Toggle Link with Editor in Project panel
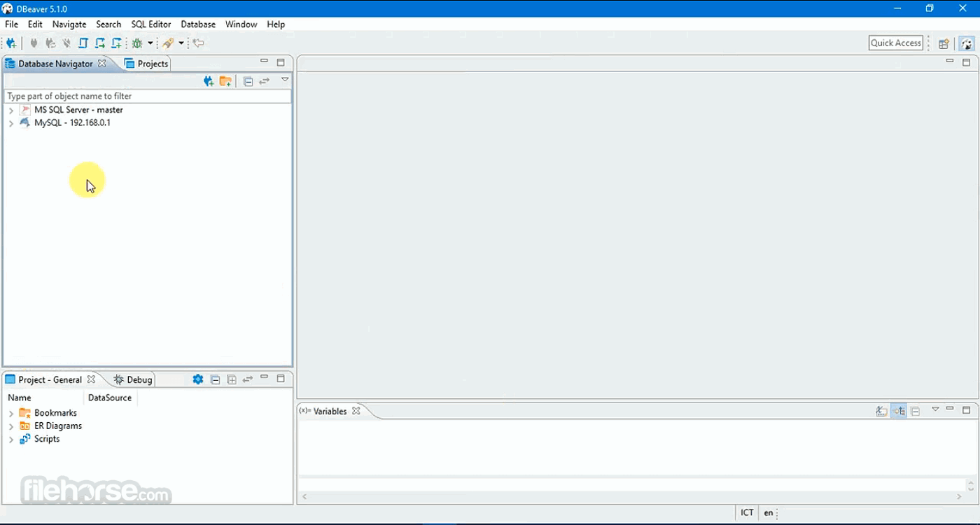Image resolution: width=980 pixels, height=525 pixels. pos(248,379)
